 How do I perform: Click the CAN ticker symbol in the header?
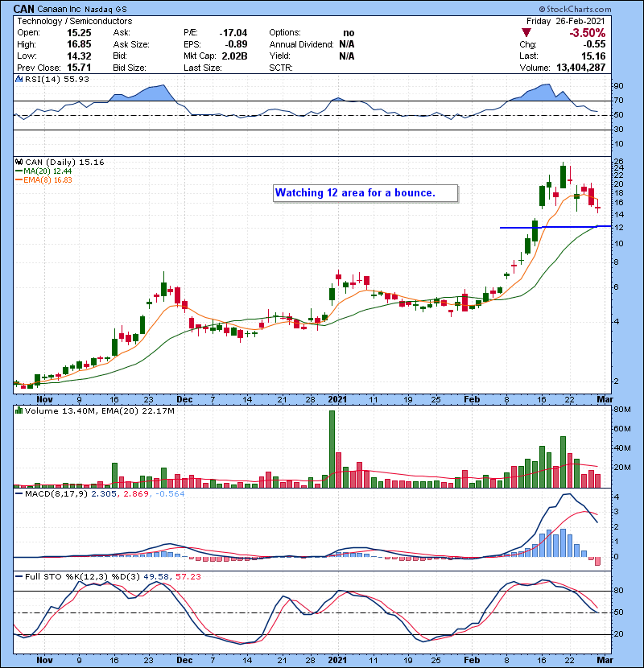point(24,9)
